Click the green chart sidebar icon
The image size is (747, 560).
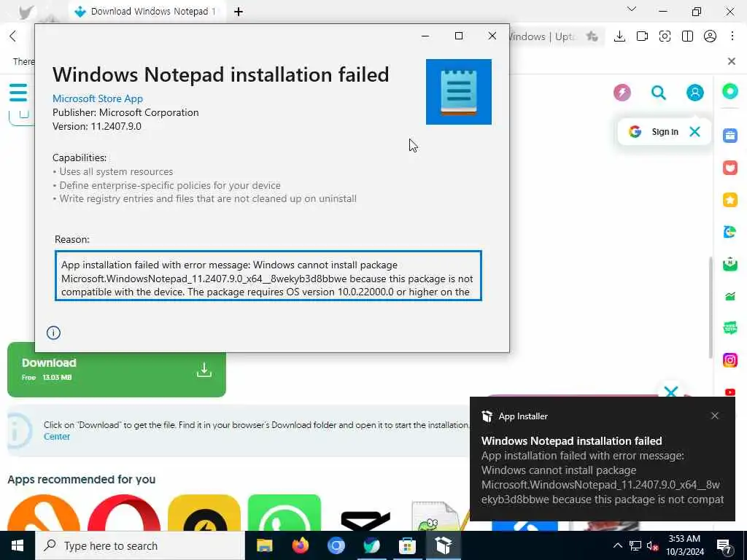point(729,296)
